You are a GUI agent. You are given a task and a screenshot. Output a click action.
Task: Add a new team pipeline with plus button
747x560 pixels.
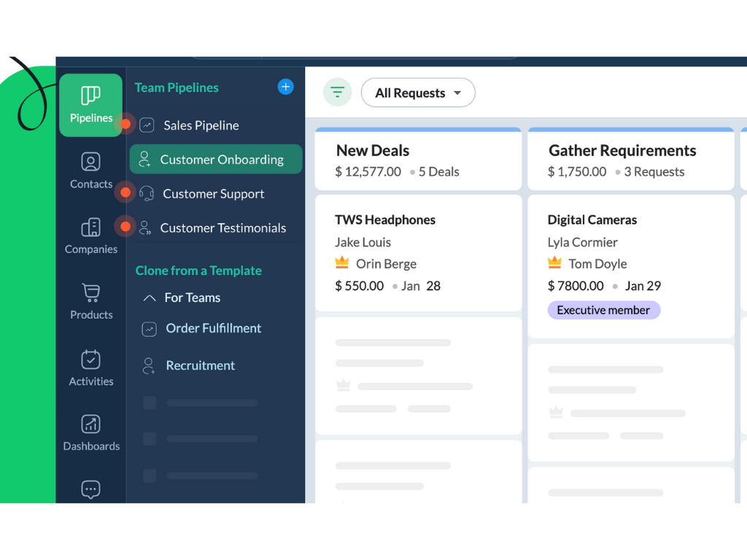[285, 87]
